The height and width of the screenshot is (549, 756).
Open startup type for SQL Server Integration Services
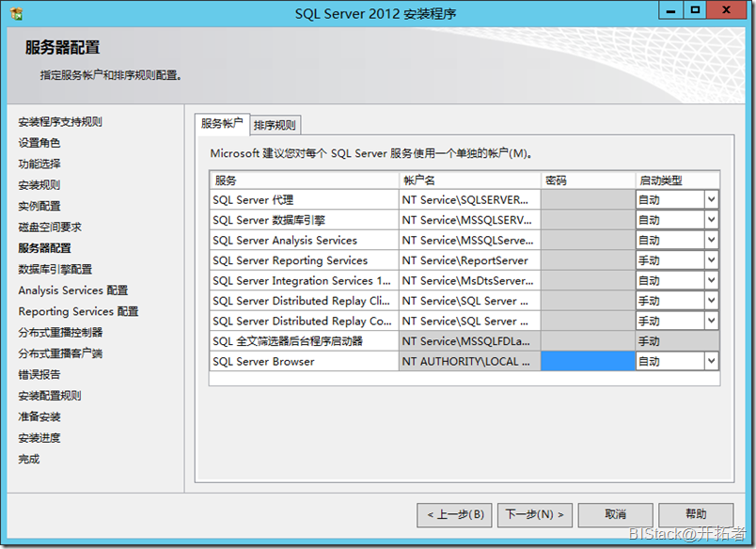tap(711, 280)
